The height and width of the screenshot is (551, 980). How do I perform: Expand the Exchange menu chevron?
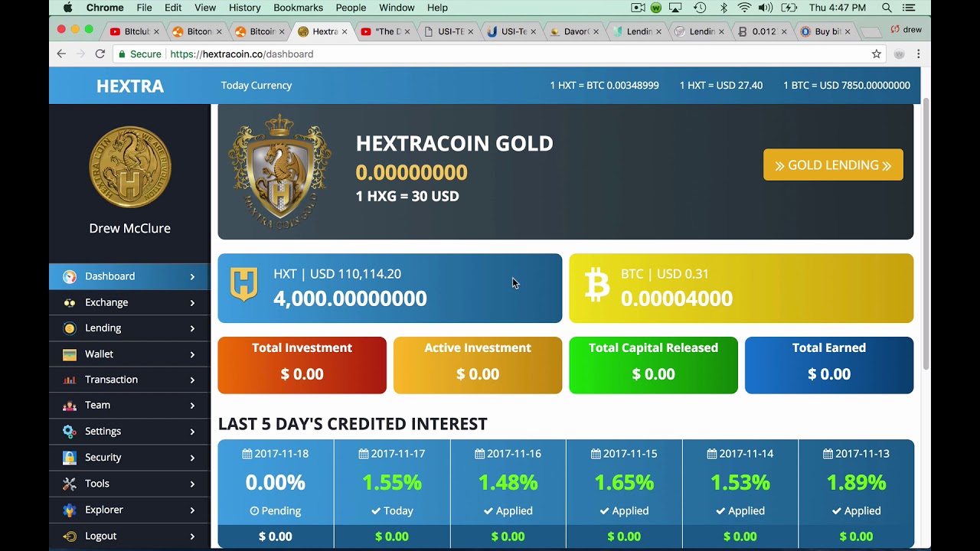[x=192, y=303]
